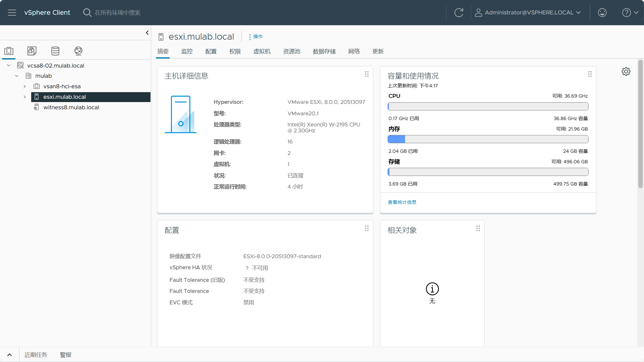Open the Host Details card options dots
This screenshot has height=362, width=644.
click(x=367, y=74)
